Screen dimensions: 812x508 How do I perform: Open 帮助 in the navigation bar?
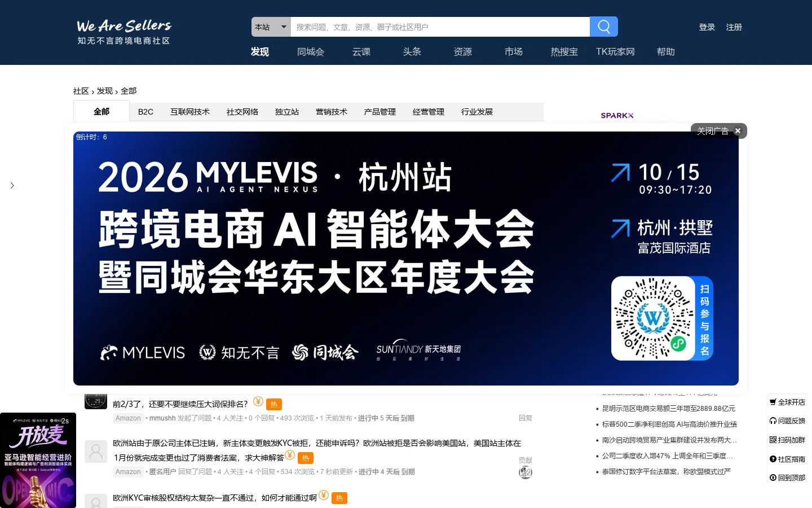click(x=666, y=51)
